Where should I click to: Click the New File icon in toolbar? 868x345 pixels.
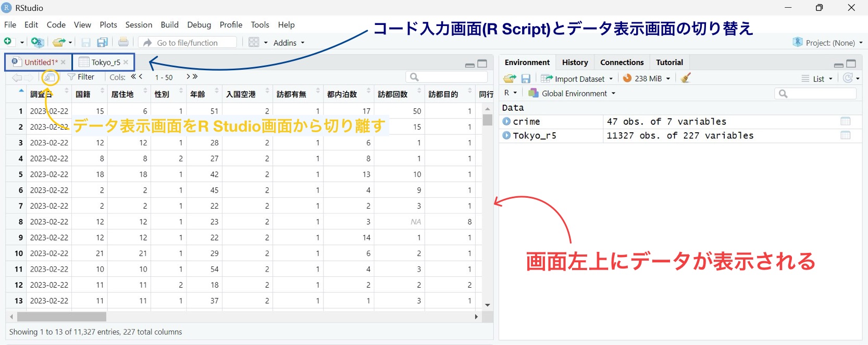(x=8, y=42)
